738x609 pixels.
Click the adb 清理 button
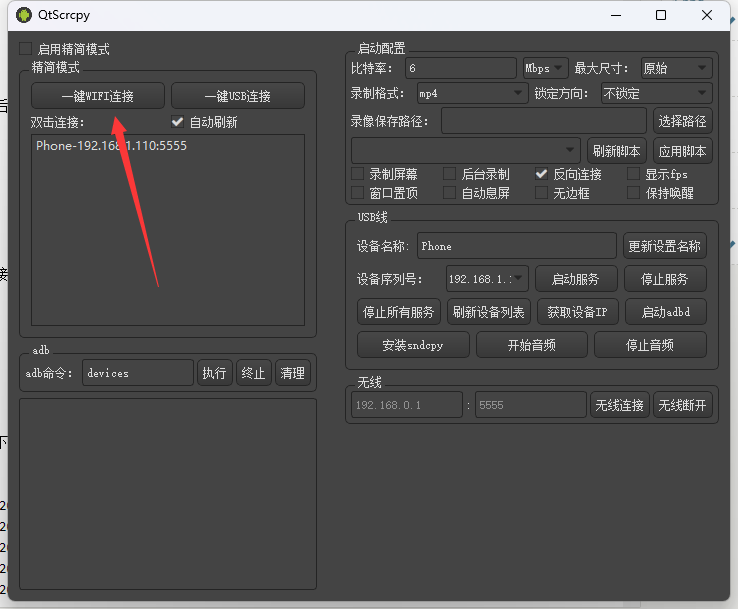[292, 373]
